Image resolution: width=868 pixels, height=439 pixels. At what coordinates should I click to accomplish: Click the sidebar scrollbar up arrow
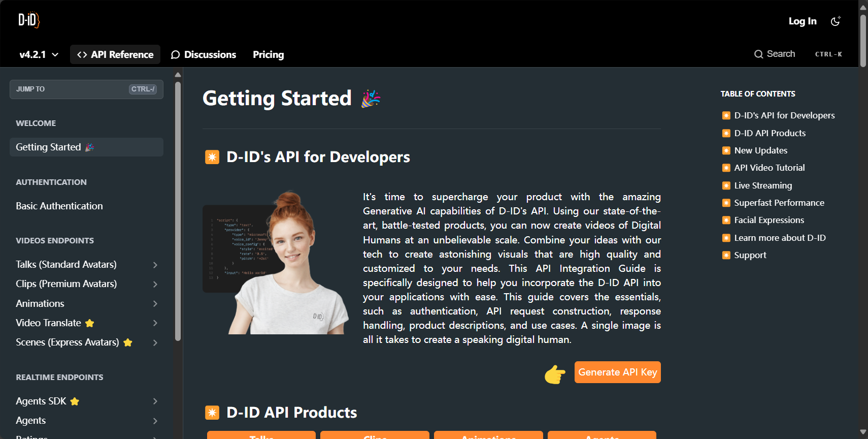coord(178,75)
